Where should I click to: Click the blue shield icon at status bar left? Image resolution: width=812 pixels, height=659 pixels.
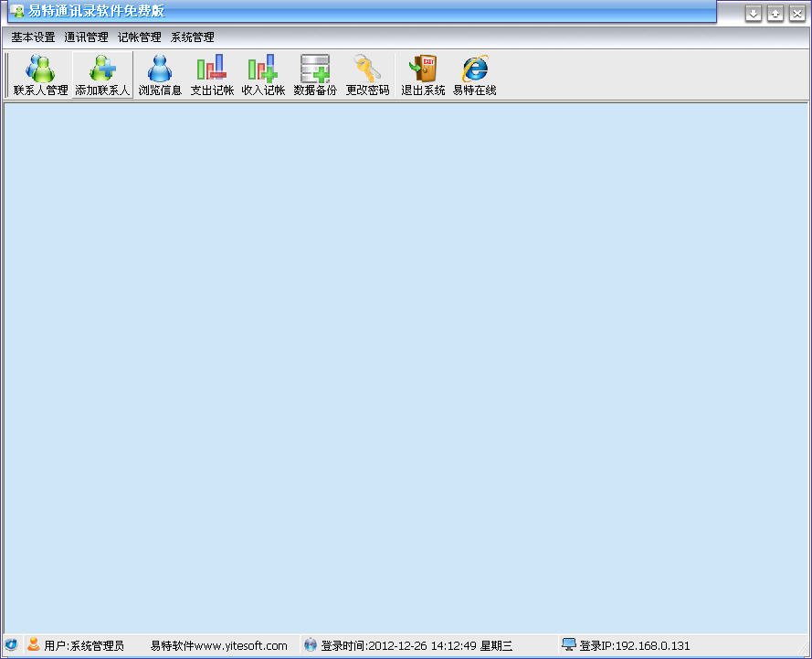tap(11, 645)
